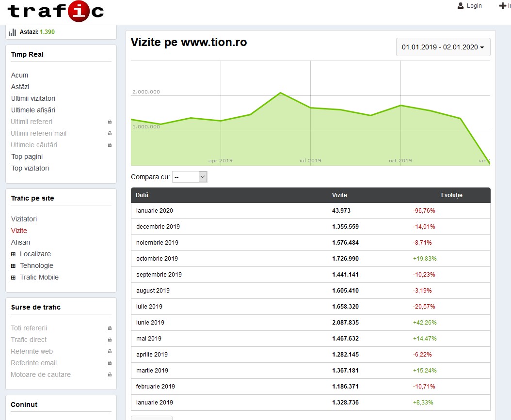Click the chart peak at June 2019

(280, 93)
